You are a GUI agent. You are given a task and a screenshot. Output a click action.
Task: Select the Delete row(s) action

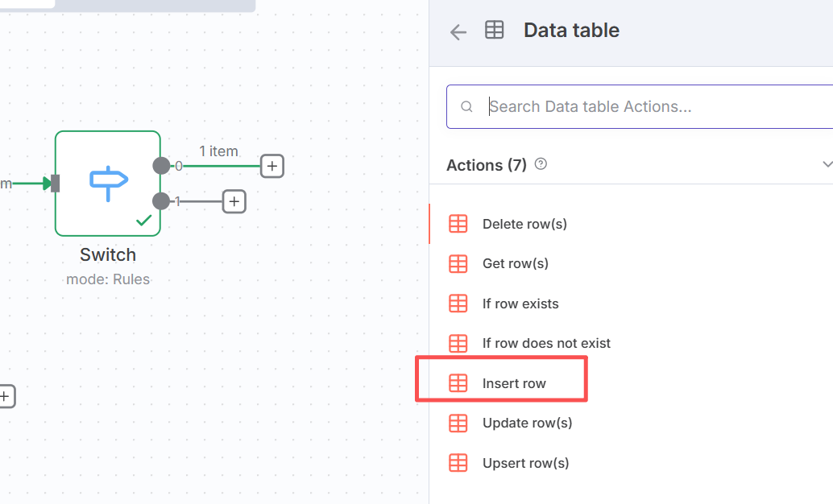click(524, 224)
